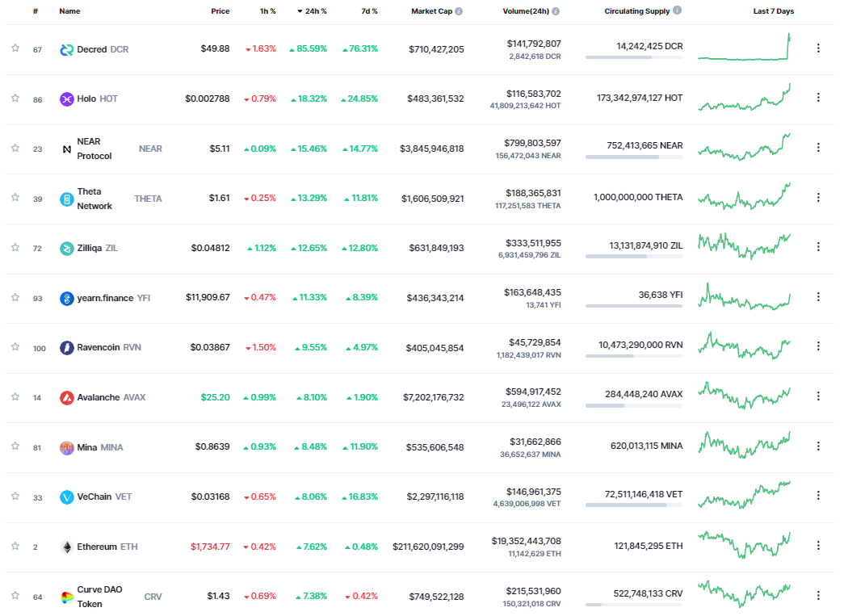
Task: Favorite yearn.finance using the star
Action: [15, 298]
